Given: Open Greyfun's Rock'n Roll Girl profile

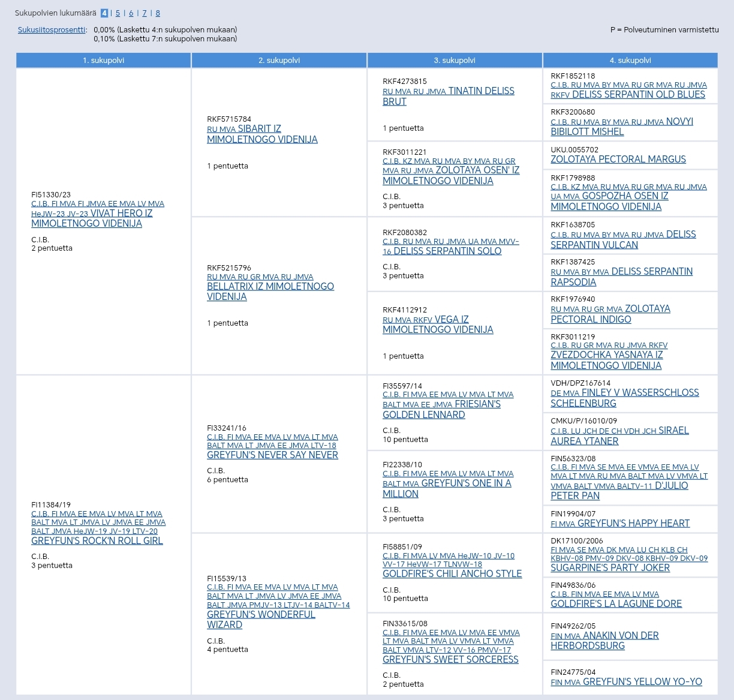Looking at the screenshot, I should pyautogui.click(x=97, y=540).
